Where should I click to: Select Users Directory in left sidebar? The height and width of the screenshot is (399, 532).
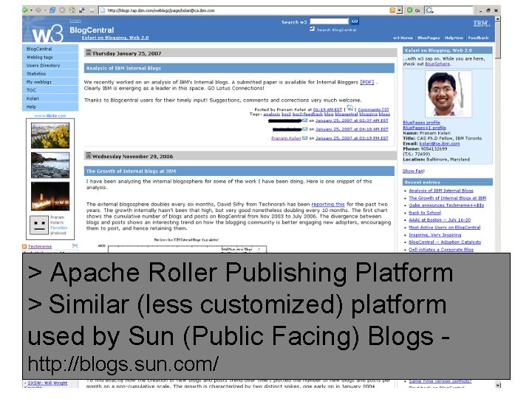[50, 65]
